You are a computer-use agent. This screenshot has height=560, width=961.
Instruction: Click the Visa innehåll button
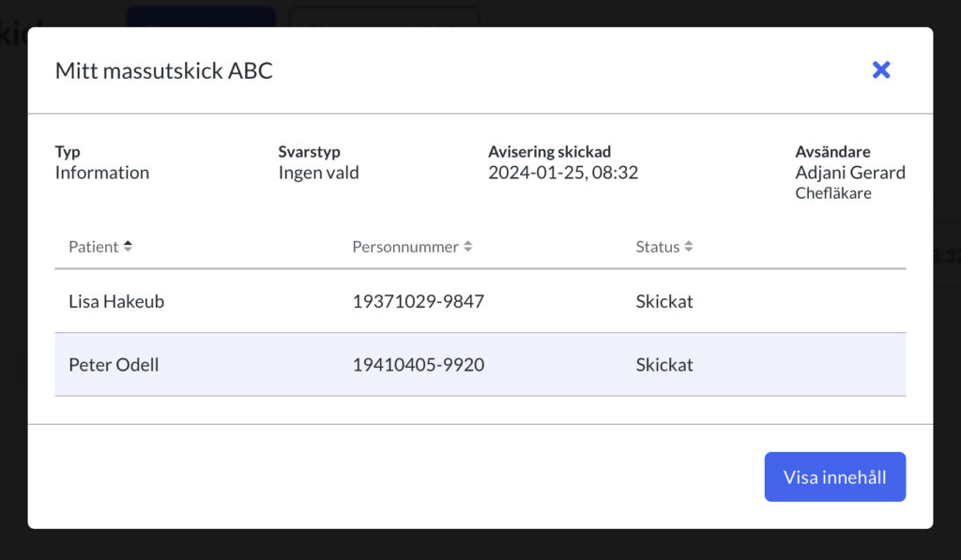pyautogui.click(x=834, y=477)
